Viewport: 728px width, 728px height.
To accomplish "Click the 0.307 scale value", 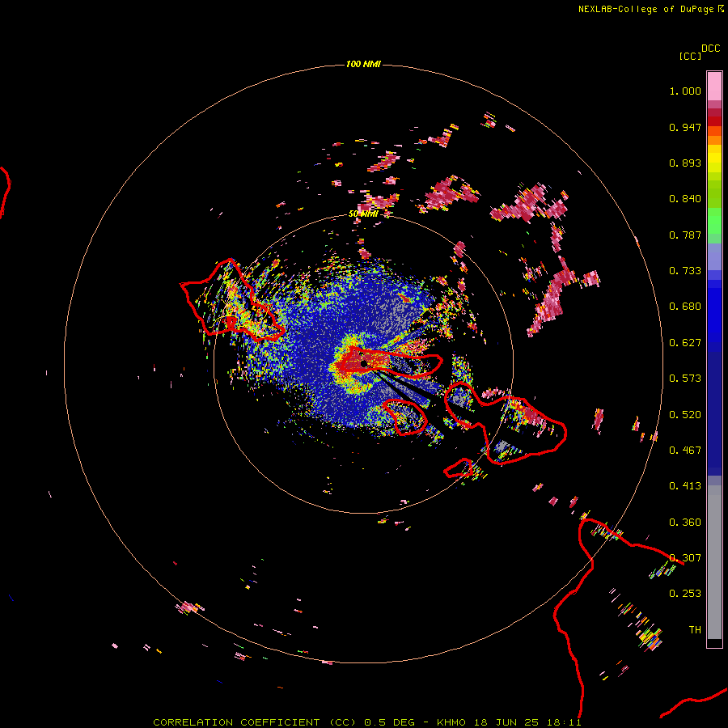I will [x=685, y=558].
